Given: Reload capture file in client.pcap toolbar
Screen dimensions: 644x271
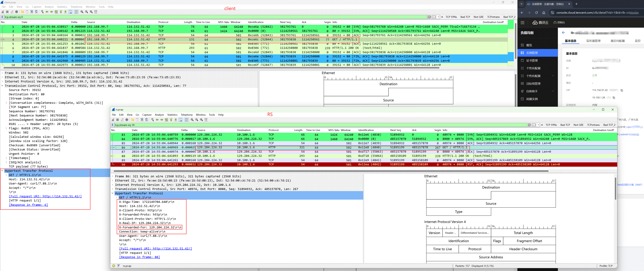Looking at the screenshot, I should click(x=37, y=12).
